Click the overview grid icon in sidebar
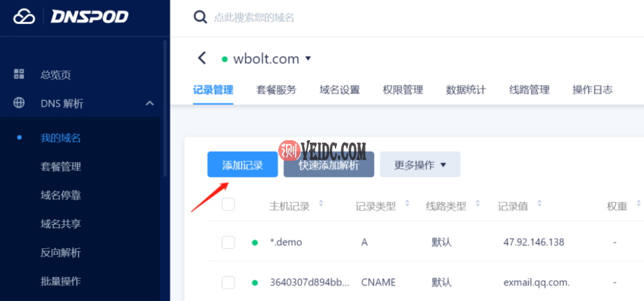The width and height of the screenshot is (644, 301). (x=19, y=74)
